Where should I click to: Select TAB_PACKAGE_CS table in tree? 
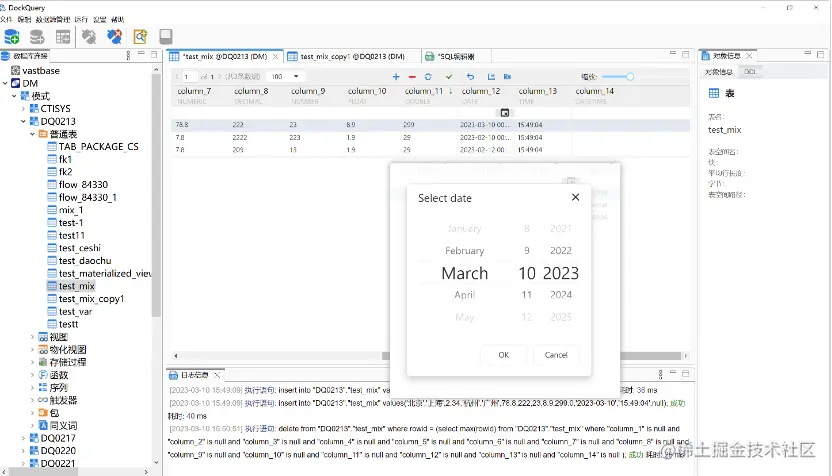[x=99, y=146]
